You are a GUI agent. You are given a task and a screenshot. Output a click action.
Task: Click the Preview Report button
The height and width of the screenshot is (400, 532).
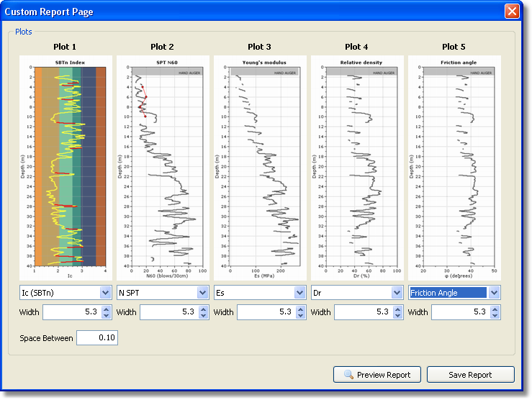(377, 375)
